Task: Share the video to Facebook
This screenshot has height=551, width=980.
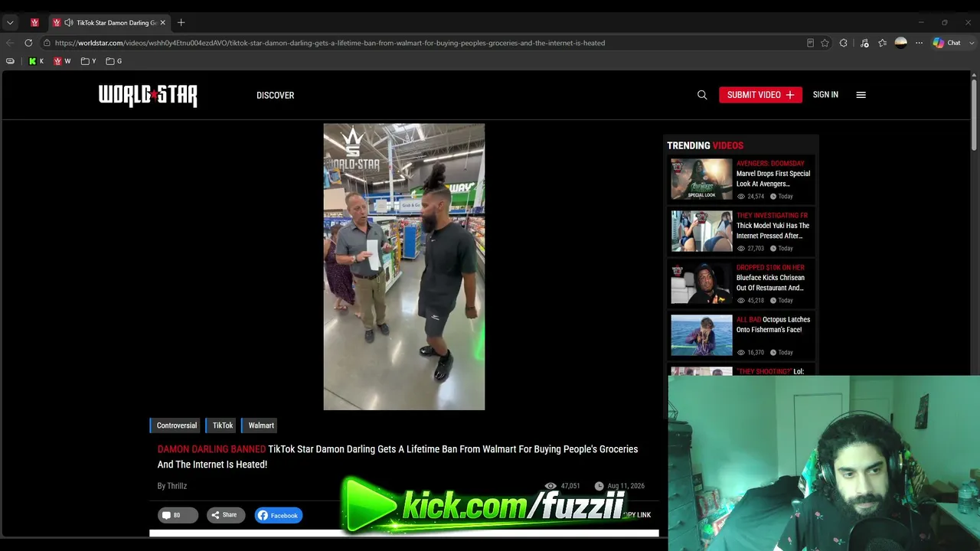Action: tap(279, 515)
